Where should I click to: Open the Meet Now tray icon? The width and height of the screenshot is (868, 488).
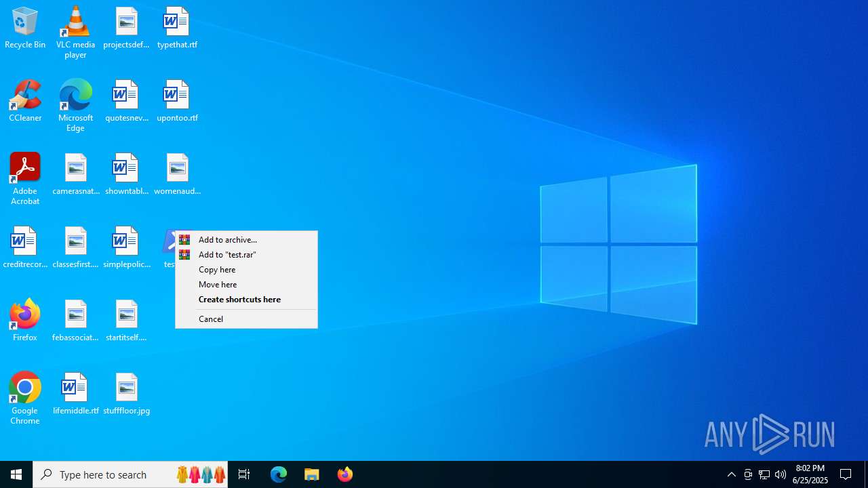(x=748, y=474)
